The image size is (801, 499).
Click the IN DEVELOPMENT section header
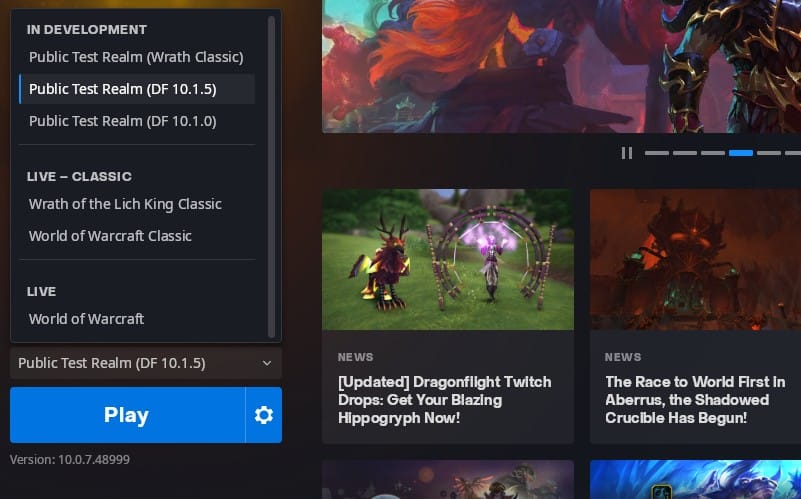(87, 30)
